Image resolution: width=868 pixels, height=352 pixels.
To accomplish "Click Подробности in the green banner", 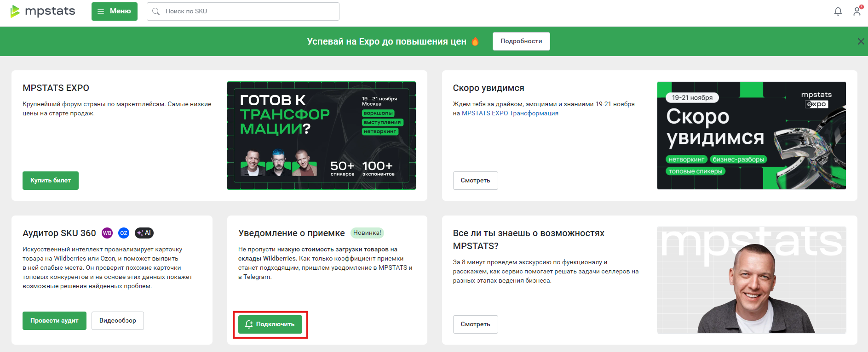I will [521, 41].
